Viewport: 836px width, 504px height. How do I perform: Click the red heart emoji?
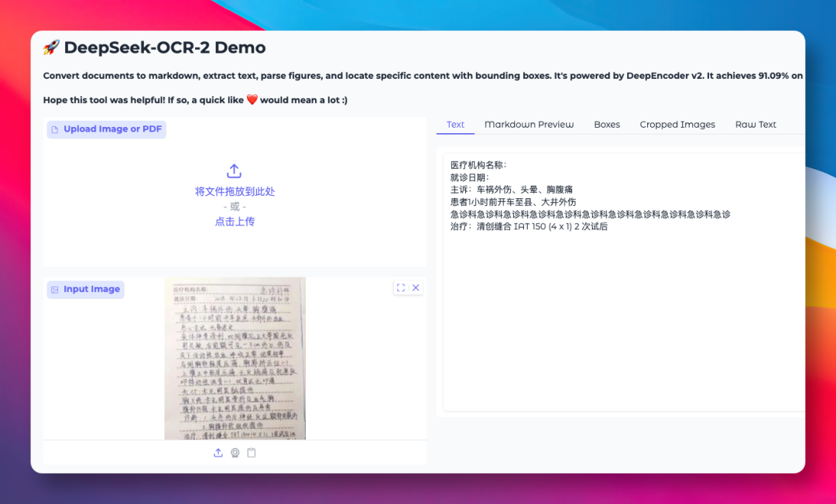click(252, 100)
